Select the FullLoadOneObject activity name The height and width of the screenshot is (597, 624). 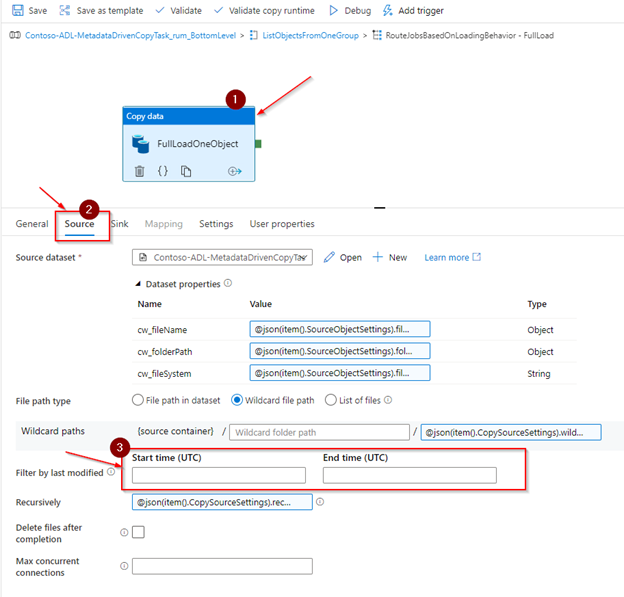tap(197, 144)
